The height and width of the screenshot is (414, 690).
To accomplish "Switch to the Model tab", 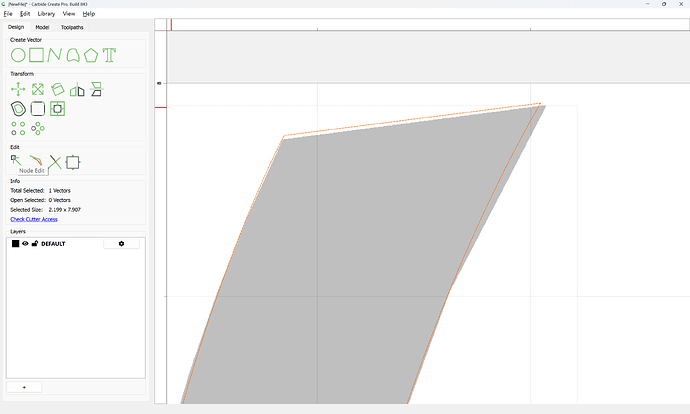I will [42, 27].
